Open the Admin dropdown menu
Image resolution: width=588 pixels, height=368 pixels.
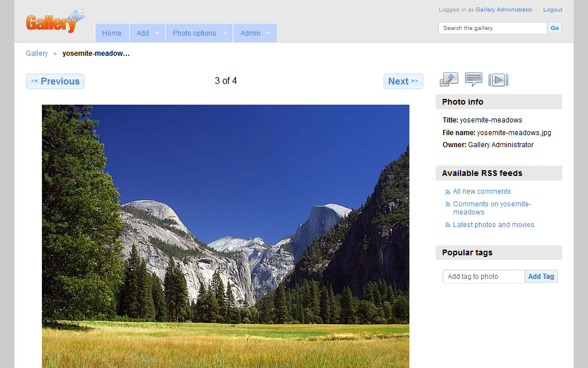pyautogui.click(x=255, y=33)
